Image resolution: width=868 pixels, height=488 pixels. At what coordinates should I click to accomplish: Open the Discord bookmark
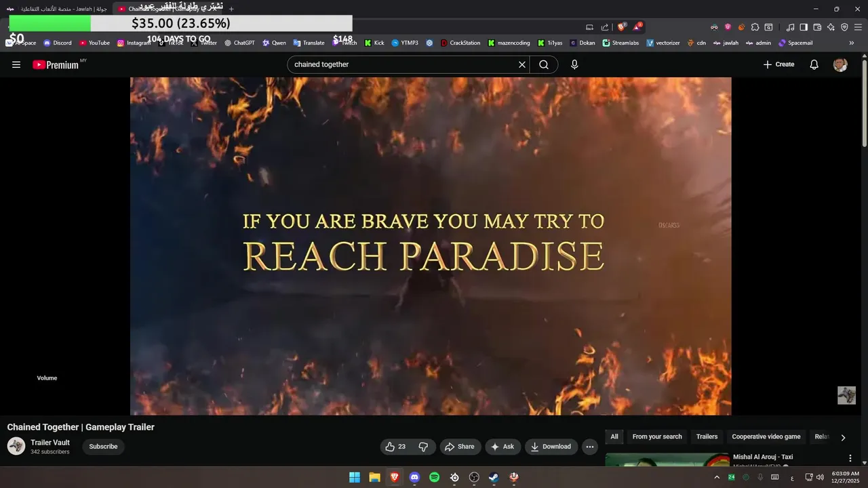pyautogui.click(x=58, y=43)
